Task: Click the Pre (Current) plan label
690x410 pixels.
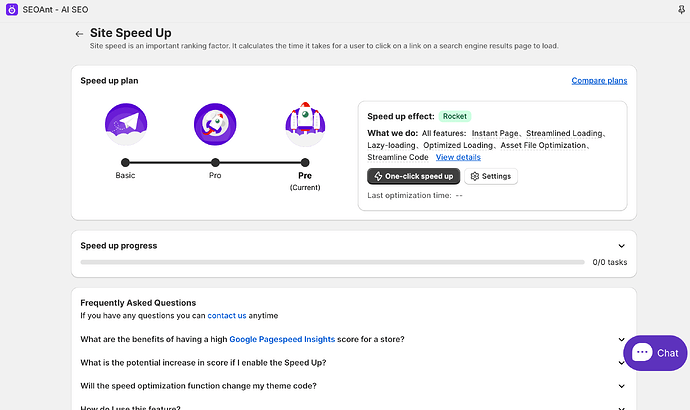Action: (305, 181)
